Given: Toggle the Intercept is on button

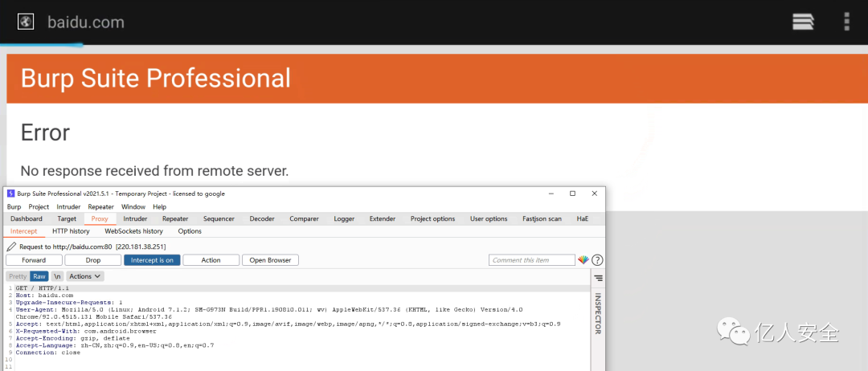Looking at the screenshot, I should (x=152, y=260).
